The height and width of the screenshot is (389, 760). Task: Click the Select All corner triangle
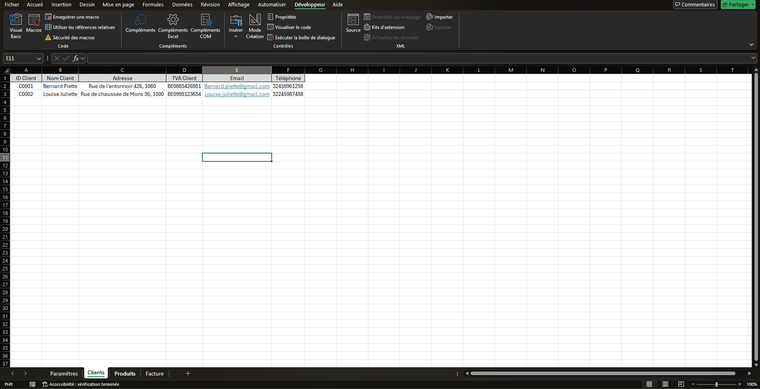pos(5,70)
